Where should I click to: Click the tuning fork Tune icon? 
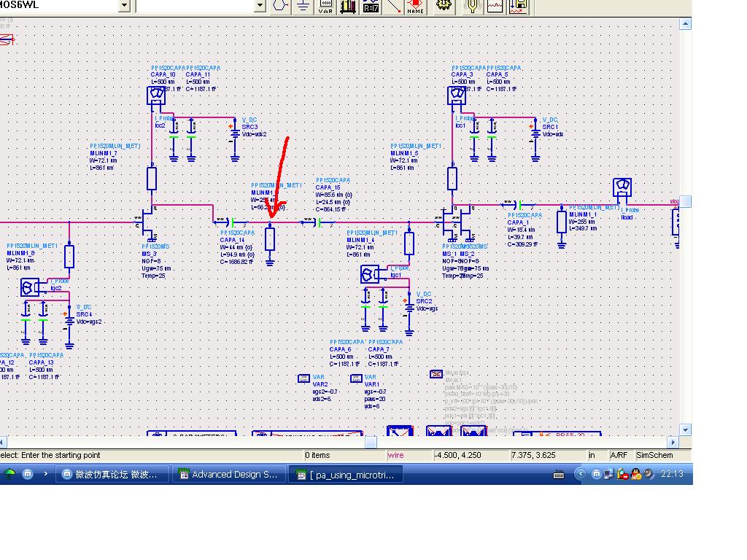coord(473,6)
